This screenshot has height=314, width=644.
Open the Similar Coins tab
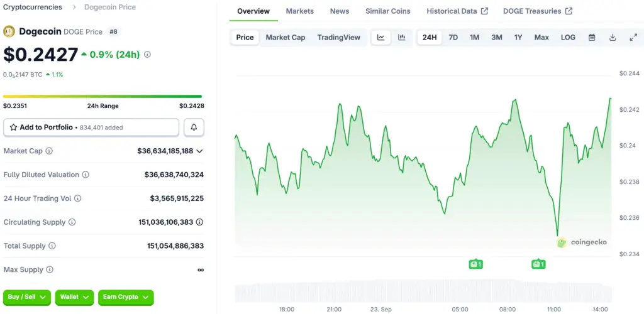387,11
